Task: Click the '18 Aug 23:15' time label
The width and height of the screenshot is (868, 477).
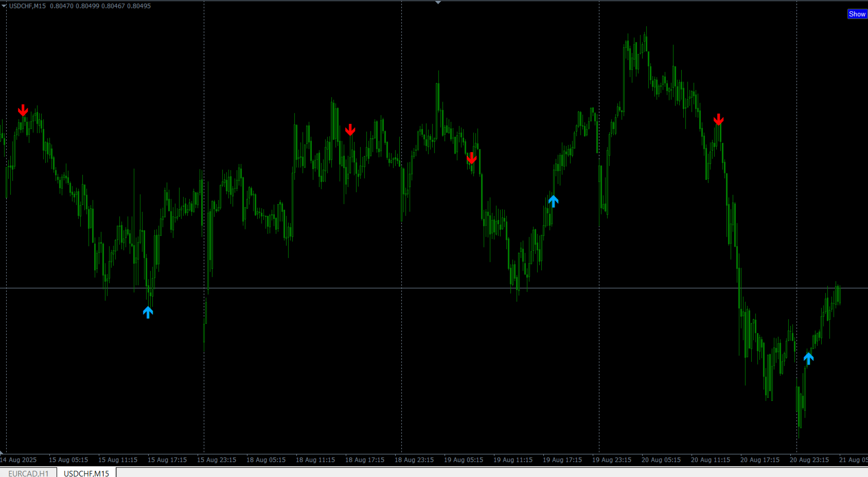Action: pos(414,460)
